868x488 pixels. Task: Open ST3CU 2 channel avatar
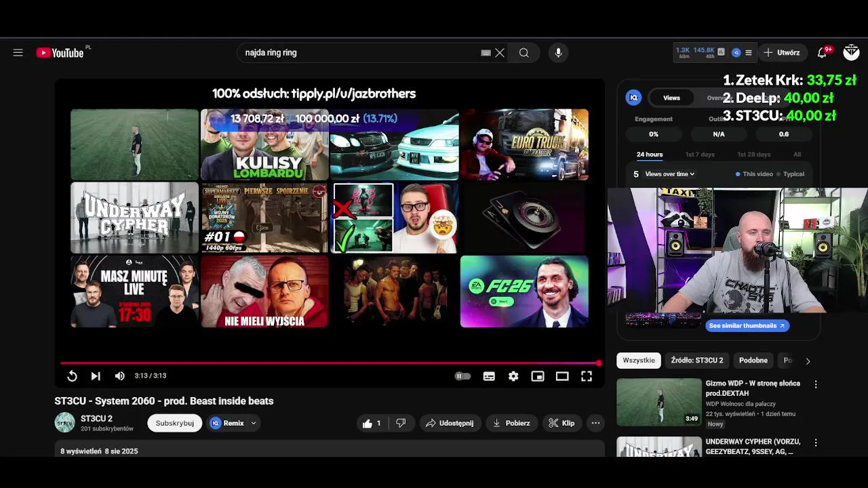tap(65, 423)
